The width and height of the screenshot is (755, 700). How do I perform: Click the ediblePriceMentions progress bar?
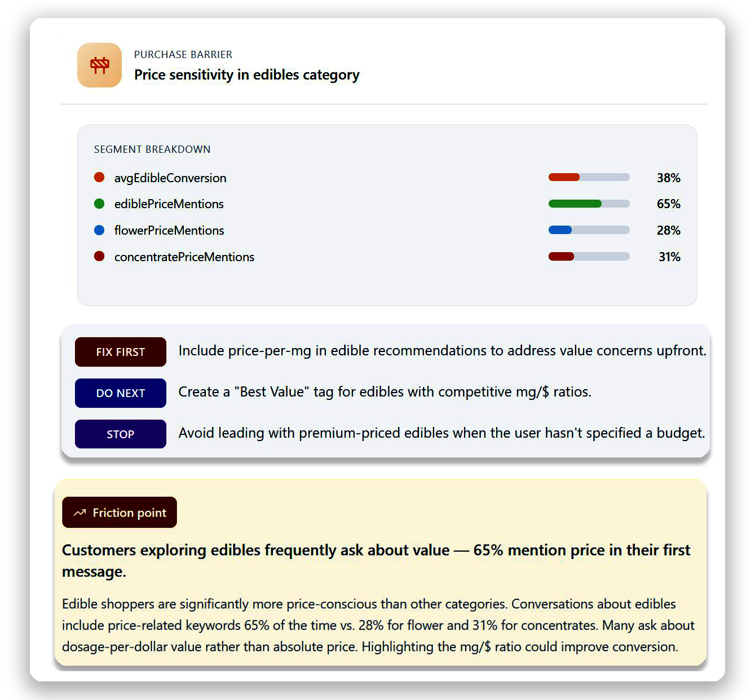pyautogui.click(x=589, y=204)
